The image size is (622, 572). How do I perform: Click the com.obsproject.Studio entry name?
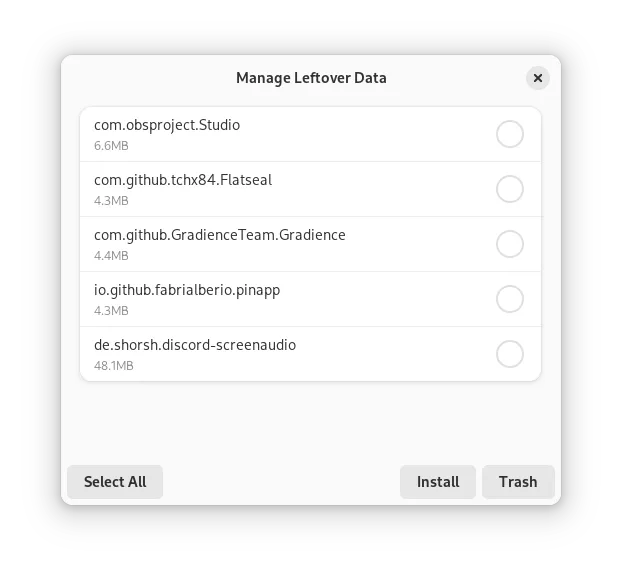point(167,125)
